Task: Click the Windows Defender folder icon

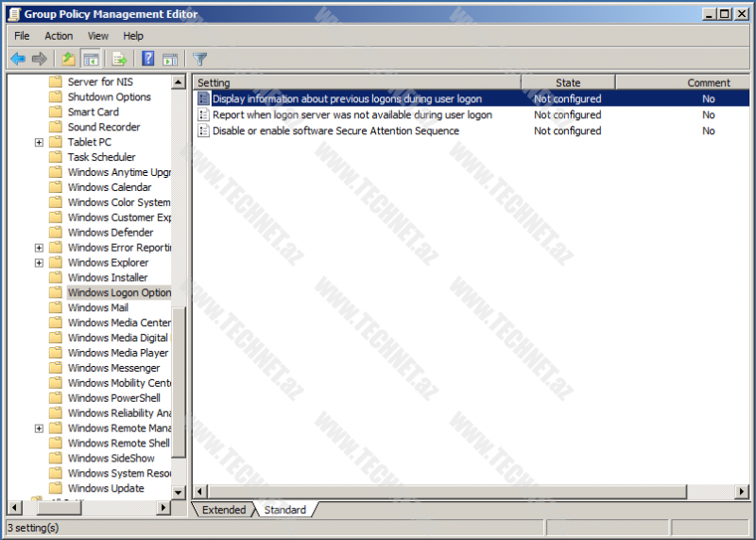Action: coord(56,233)
